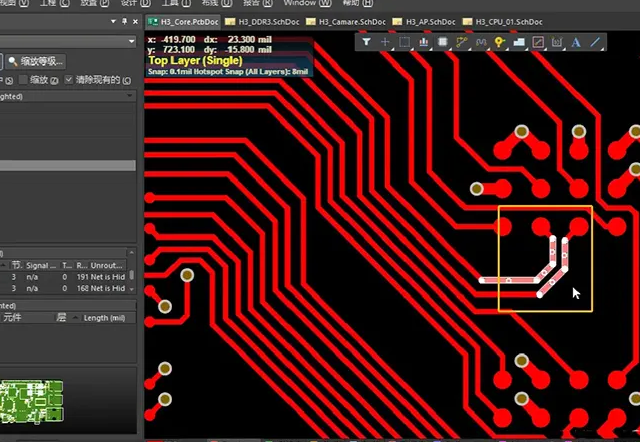Screen dimensions: 640x442
Task: Click the selection filter funnel icon
Action: pyautogui.click(x=367, y=43)
